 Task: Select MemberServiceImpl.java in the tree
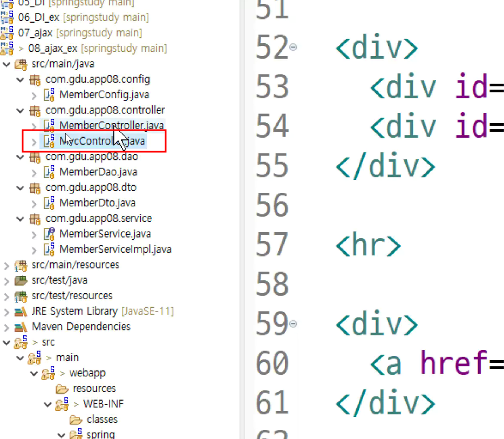point(115,249)
